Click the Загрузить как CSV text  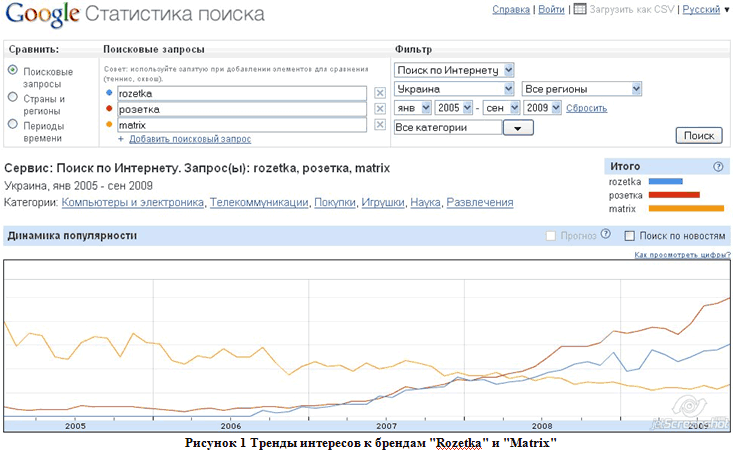click(x=632, y=9)
